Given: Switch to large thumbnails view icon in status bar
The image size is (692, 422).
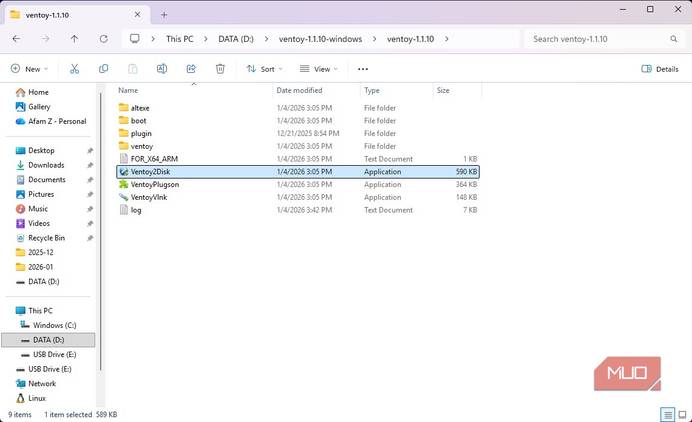Looking at the screenshot, I should click(682, 414).
